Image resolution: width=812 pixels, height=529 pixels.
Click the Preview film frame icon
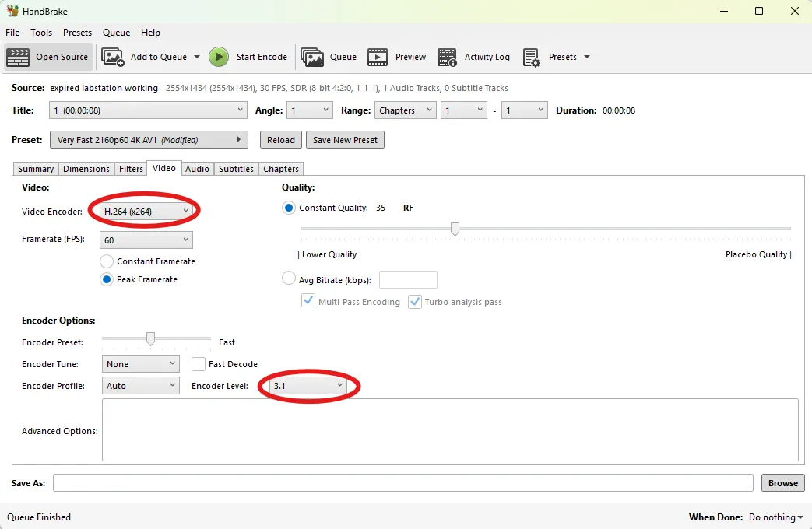click(378, 57)
